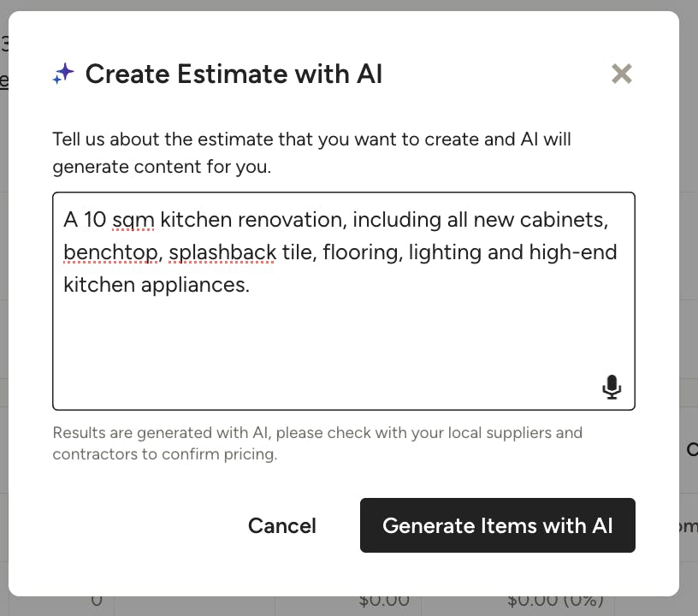Click the word "renovation" in the description
Viewport: 698px width, 616px height.
(290, 220)
